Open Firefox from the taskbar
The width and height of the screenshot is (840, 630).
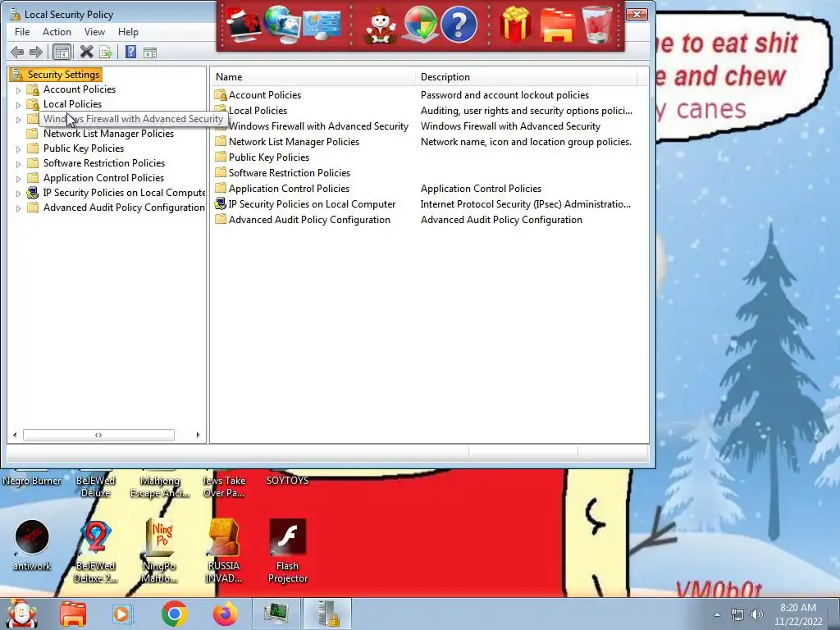pyautogui.click(x=225, y=614)
